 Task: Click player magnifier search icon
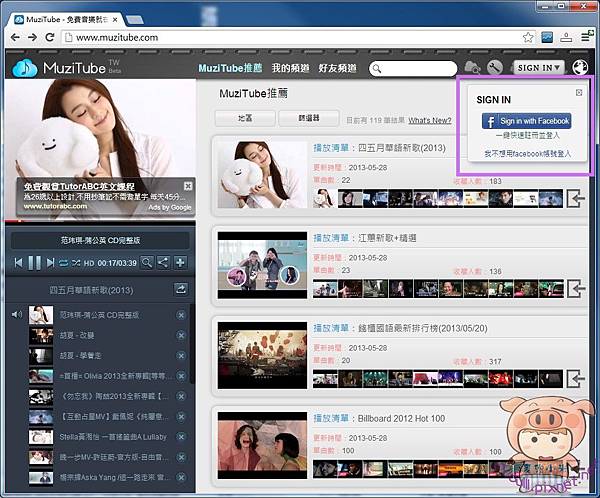coord(147,263)
